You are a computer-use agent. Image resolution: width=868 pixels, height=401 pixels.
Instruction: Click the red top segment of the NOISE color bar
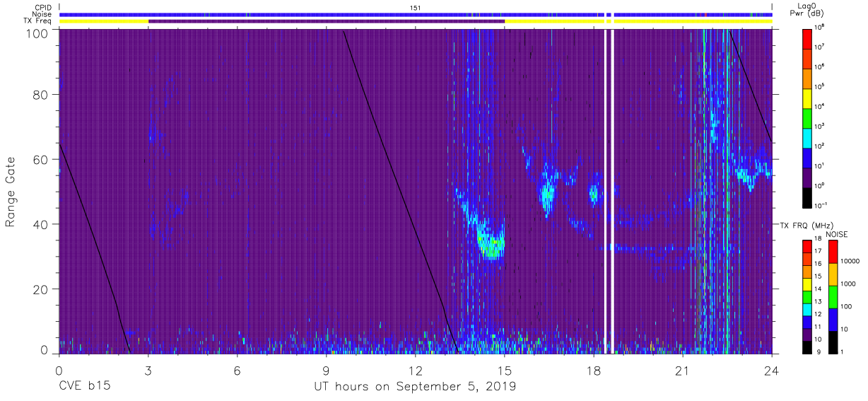coord(833,251)
